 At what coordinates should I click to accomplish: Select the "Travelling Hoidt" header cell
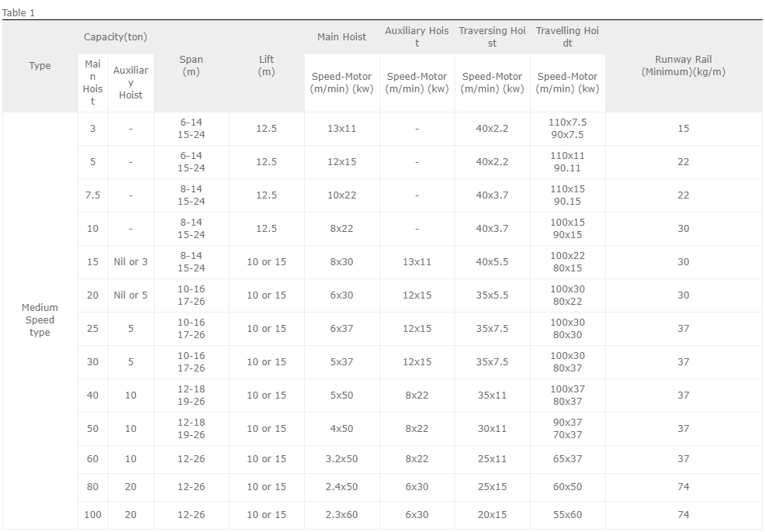tap(567, 37)
